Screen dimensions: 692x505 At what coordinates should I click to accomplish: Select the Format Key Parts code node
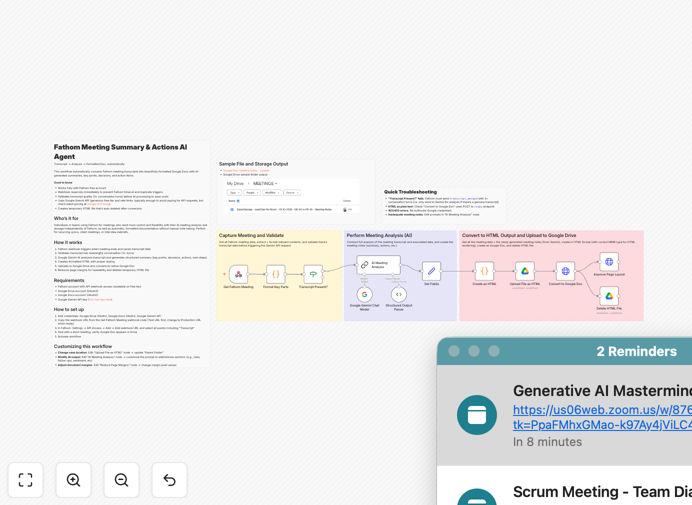[x=276, y=275]
